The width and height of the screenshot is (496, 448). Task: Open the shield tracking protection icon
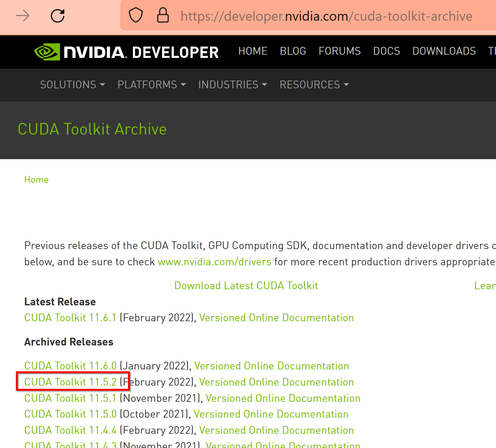point(136,15)
